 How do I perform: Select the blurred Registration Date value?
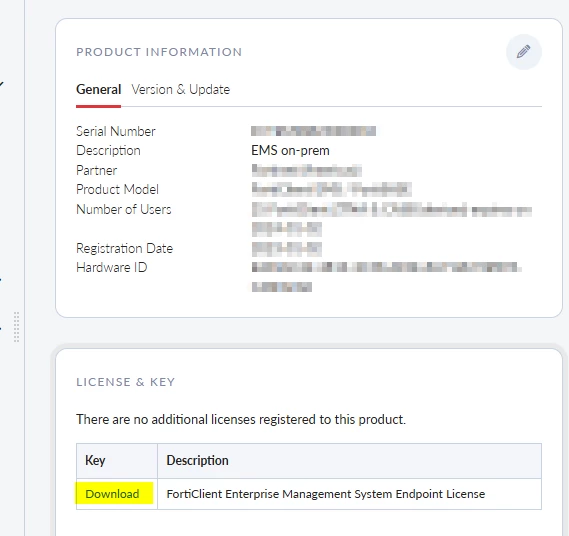click(x=287, y=249)
